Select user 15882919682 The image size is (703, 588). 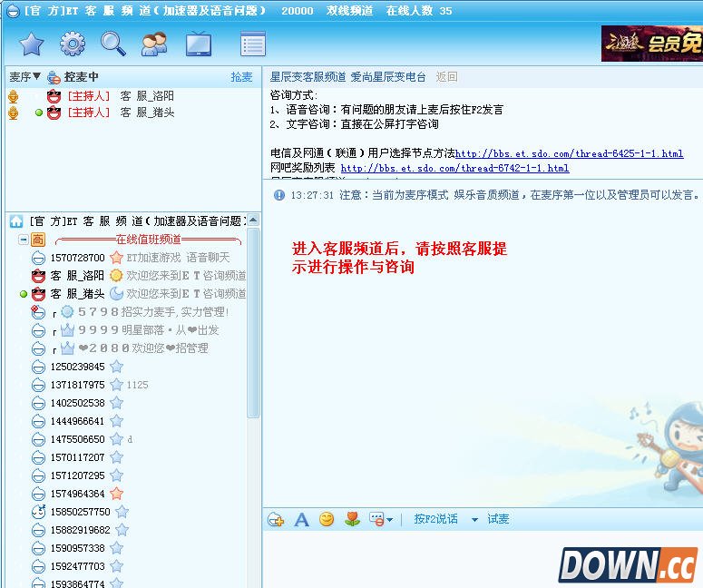80,530
